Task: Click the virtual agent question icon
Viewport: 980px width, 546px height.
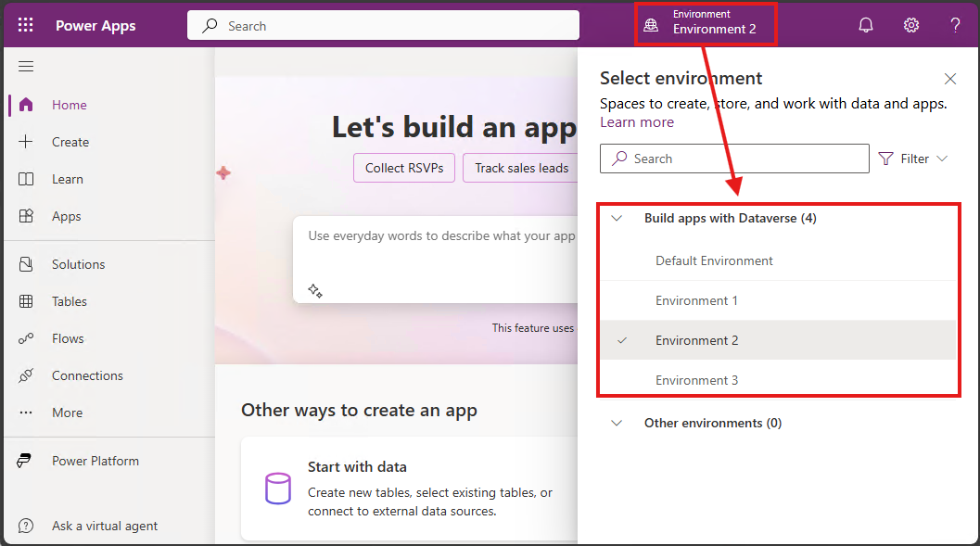Action: tap(26, 526)
